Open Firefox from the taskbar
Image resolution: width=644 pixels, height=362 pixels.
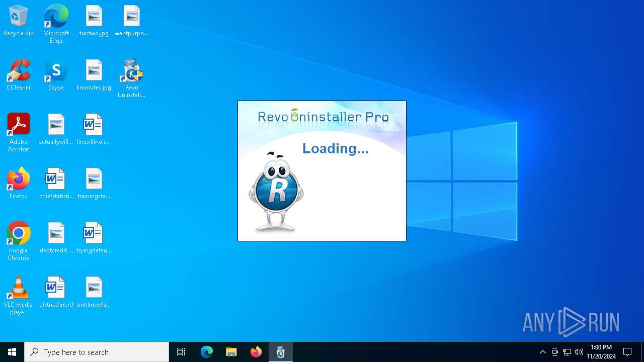coord(256,352)
